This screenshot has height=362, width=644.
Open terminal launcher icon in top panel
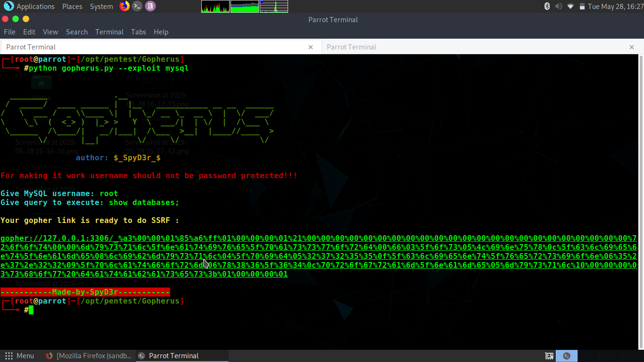coord(137,6)
